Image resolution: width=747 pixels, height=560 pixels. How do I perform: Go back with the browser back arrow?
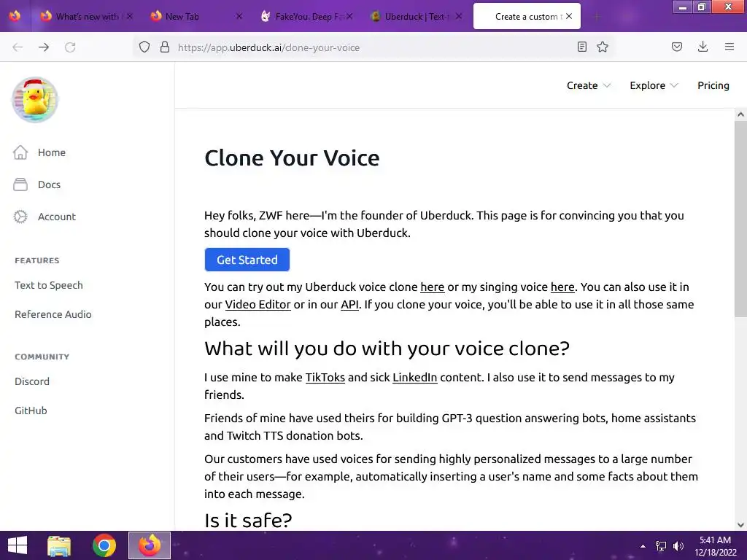pyautogui.click(x=18, y=47)
